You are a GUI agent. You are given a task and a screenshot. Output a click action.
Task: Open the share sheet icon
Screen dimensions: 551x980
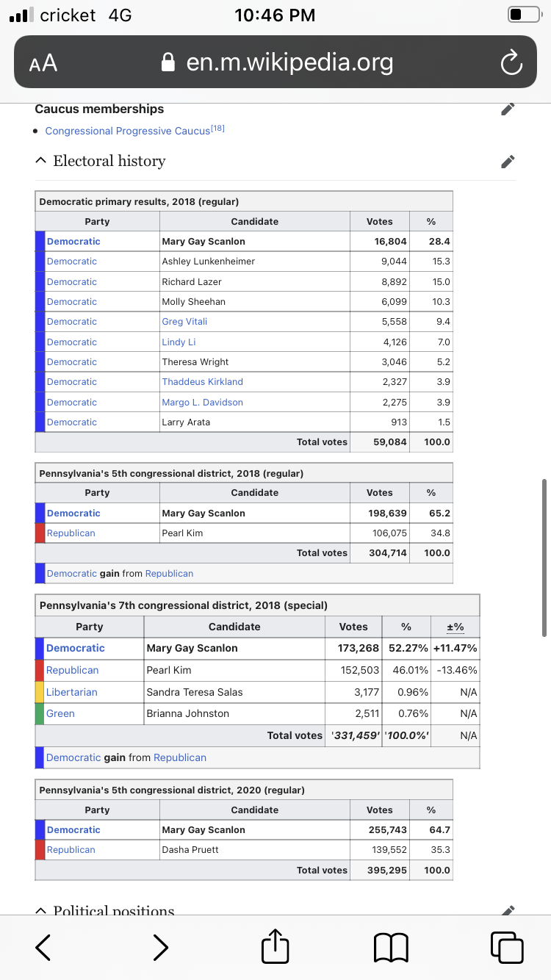click(275, 945)
